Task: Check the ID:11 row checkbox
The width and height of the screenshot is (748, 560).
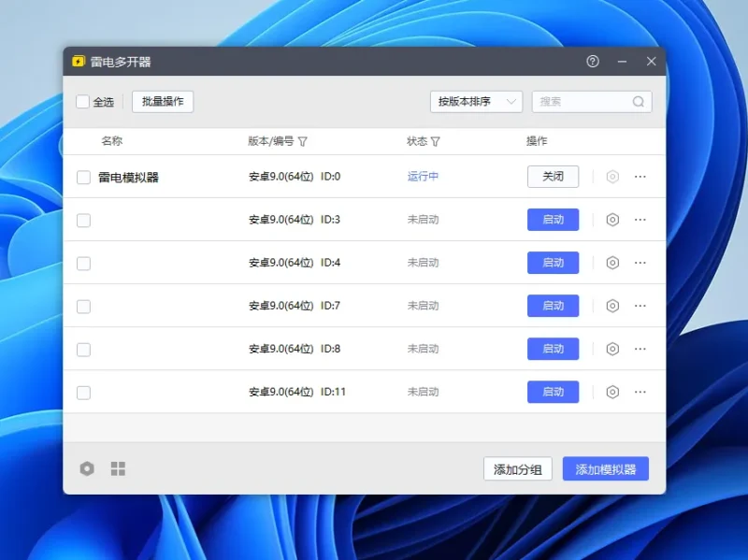Action: coord(83,393)
